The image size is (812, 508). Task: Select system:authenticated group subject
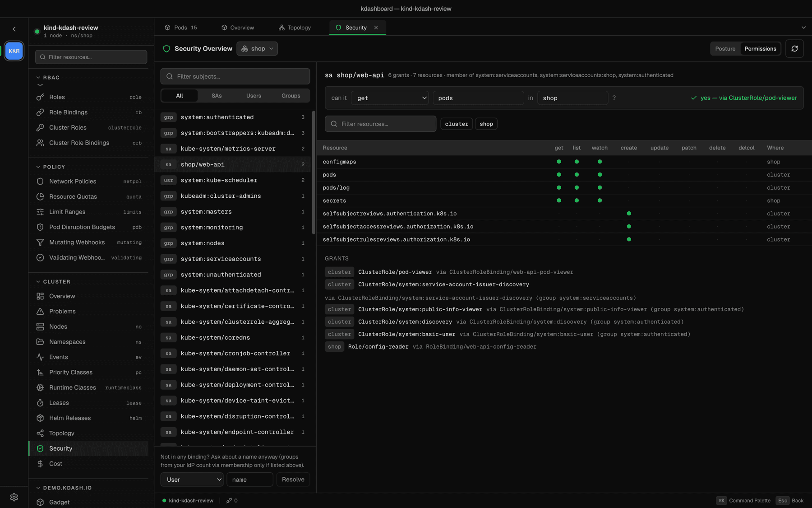233,117
